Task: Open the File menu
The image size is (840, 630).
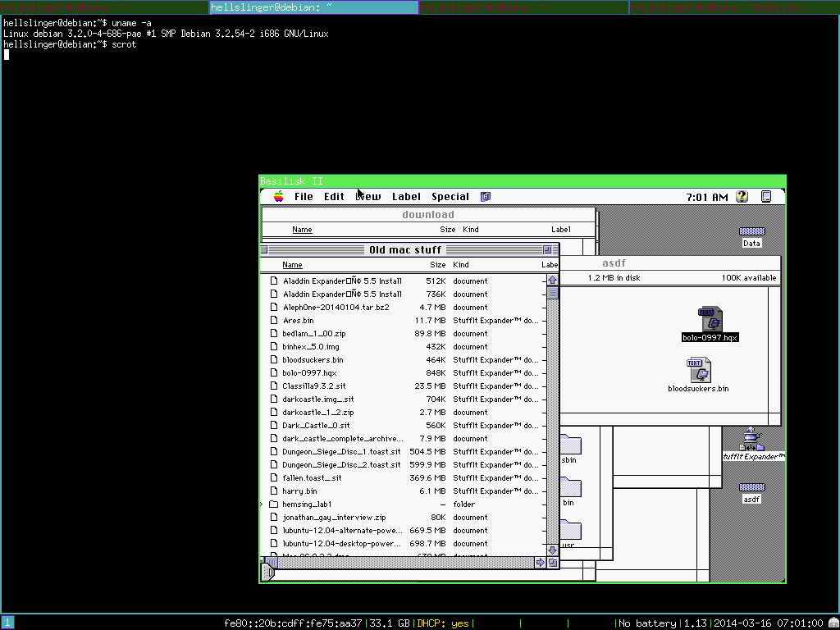Action: tap(304, 197)
